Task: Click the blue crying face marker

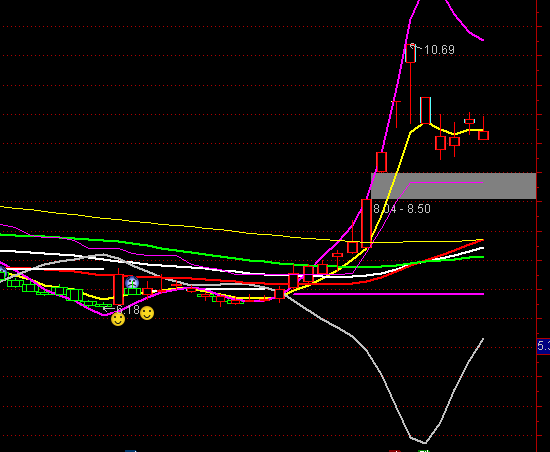Action: click(x=132, y=282)
